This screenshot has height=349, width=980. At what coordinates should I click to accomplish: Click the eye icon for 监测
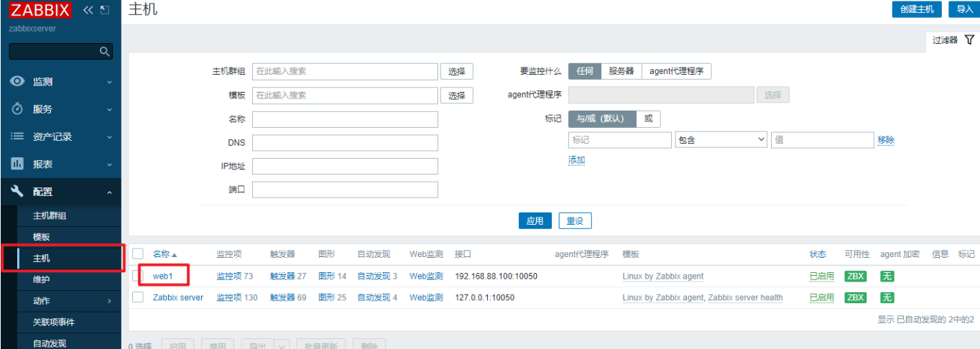tap(18, 81)
